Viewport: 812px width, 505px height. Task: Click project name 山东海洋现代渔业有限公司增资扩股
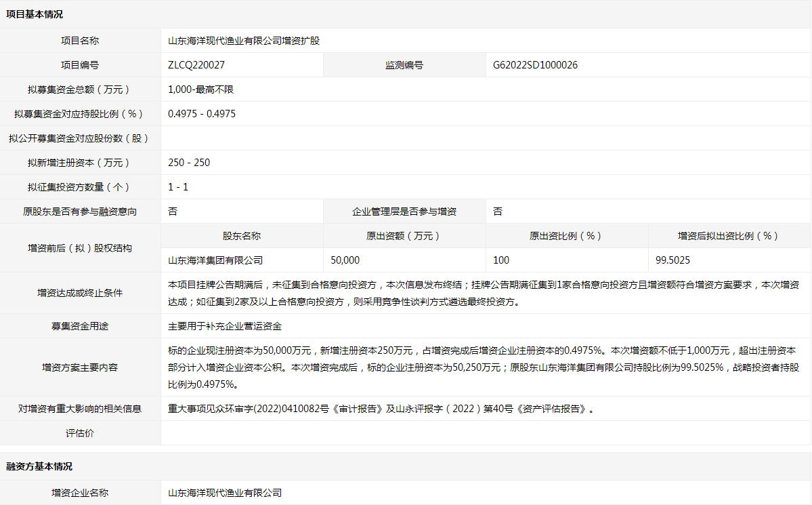(244, 41)
